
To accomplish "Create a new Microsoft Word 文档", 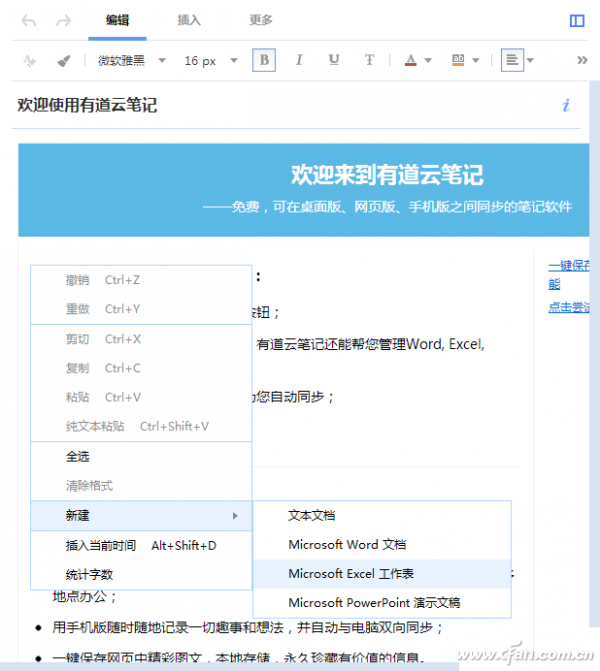I will pos(382,545).
